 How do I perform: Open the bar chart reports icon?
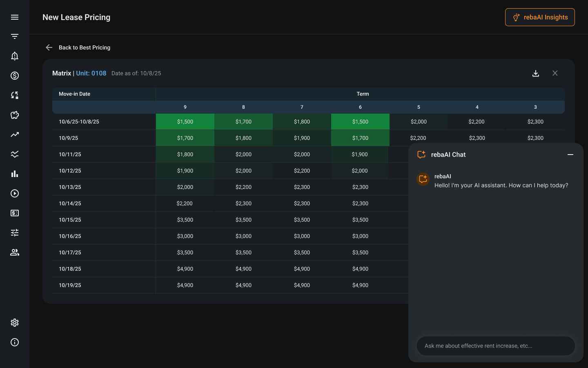pyautogui.click(x=15, y=174)
